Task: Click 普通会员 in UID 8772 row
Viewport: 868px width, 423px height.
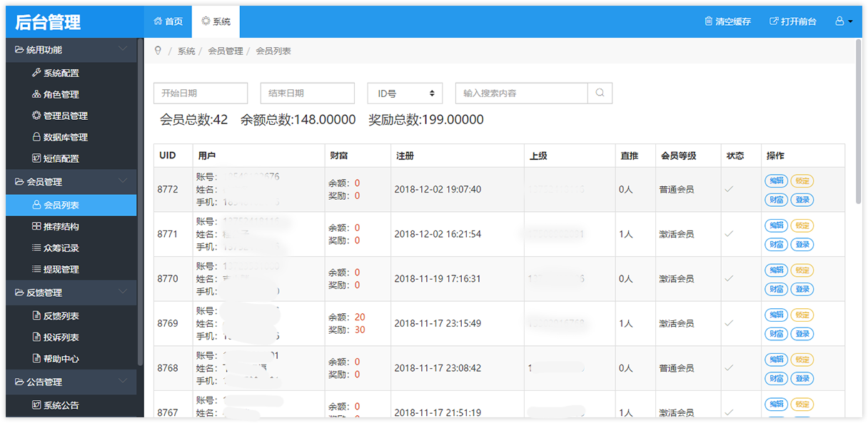Action: pyautogui.click(x=676, y=190)
